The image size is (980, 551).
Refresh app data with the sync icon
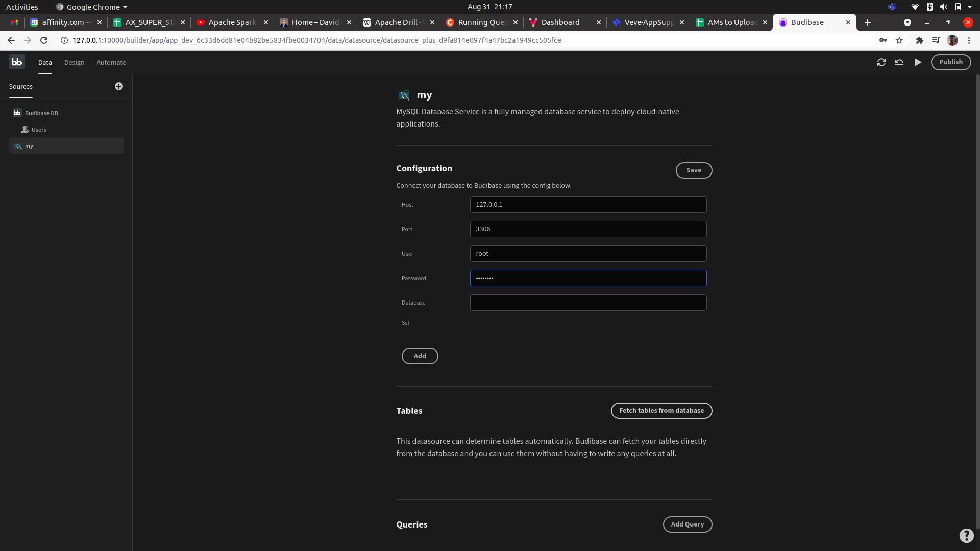click(x=882, y=62)
